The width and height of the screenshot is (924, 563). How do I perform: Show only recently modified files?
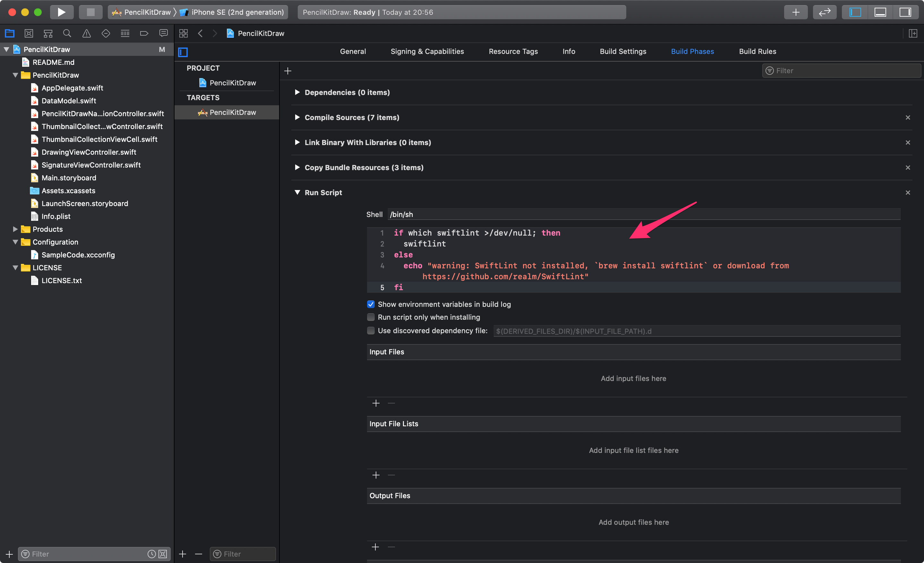(x=151, y=554)
